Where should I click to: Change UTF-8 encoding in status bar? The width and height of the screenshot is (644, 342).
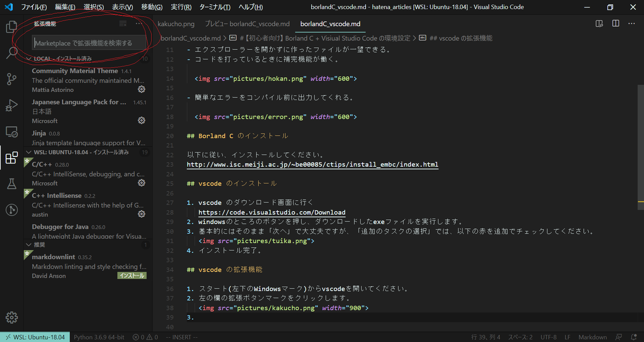point(548,337)
